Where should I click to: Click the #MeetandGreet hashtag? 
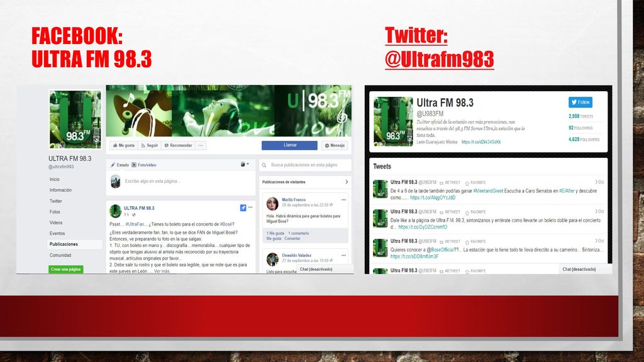pos(488,191)
